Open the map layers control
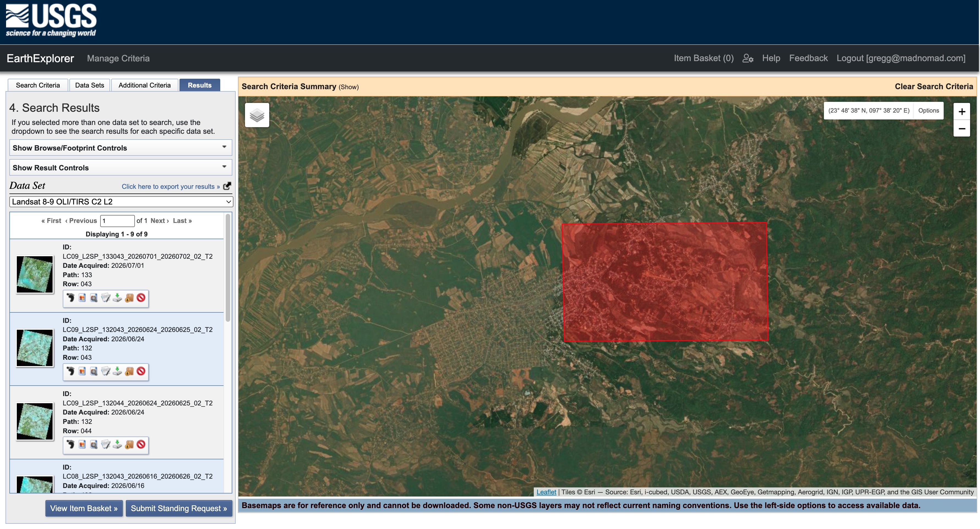This screenshot has height=529, width=980. tap(257, 115)
